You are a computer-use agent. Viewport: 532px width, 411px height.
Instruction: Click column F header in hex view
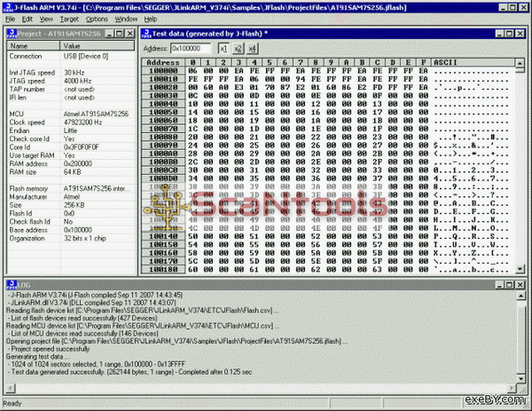pos(424,62)
